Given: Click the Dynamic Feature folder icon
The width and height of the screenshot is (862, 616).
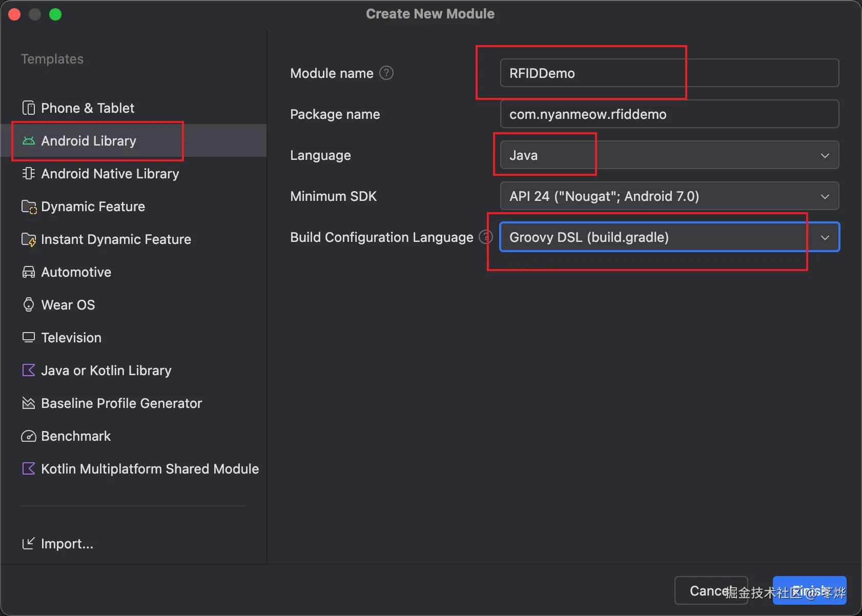Looking at the screenshot, I should point(29,207).
